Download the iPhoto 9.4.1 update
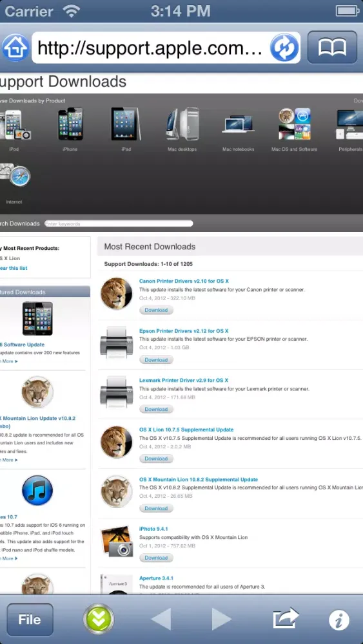The image size is (363, 644). tap(156, 558)
